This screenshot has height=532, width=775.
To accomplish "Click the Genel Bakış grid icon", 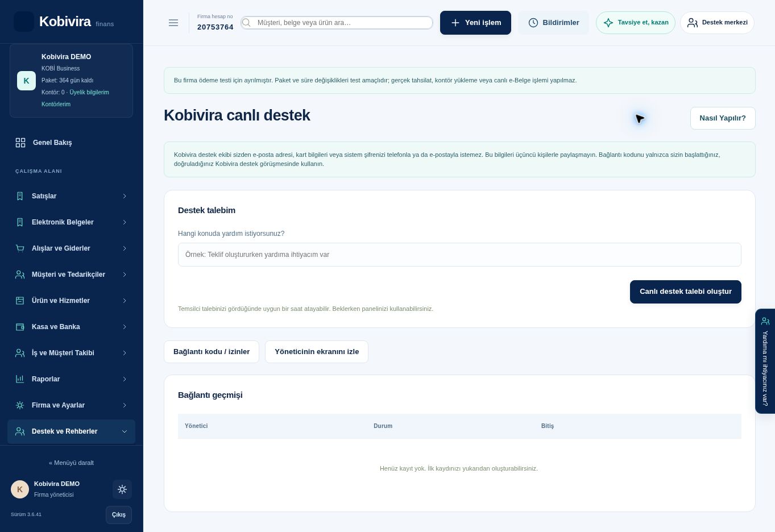I will pyautogui.click(x=20, y=143).
